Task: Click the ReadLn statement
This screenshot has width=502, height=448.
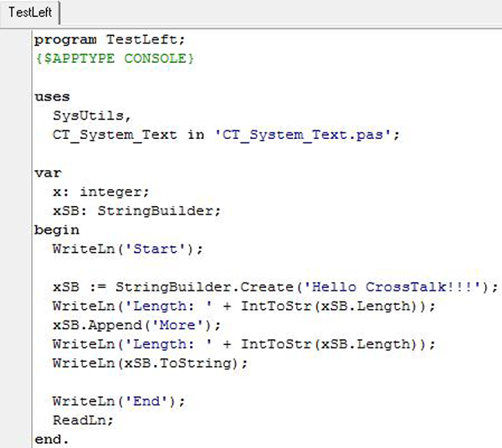Action: [82, 420]
